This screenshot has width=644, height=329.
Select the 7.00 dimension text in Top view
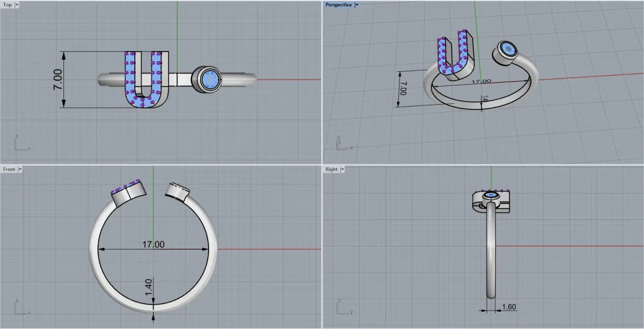[x=57, y=79]
